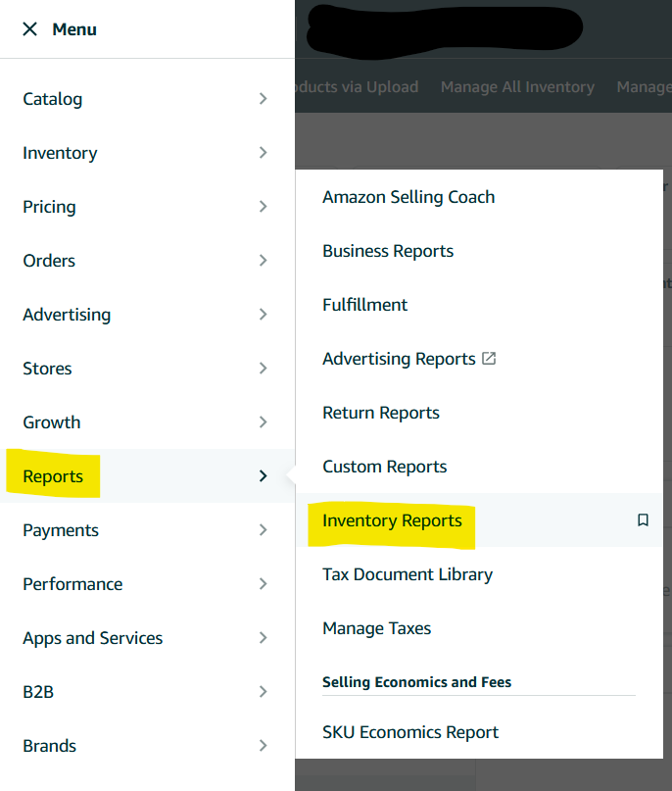
Task: Open the SKU Economics Report link
Action: click(x=410, y=732)
